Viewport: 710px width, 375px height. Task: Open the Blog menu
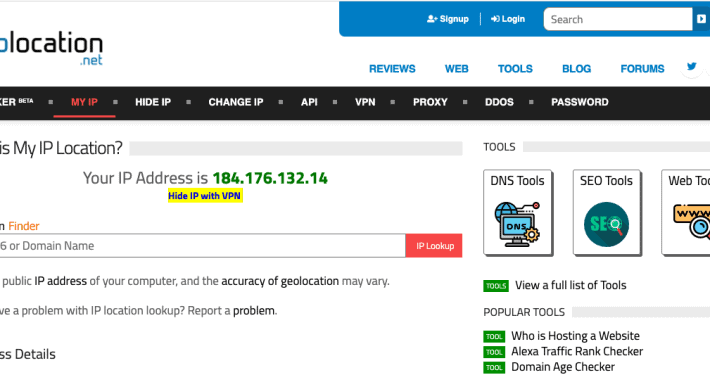coord(576,69)
